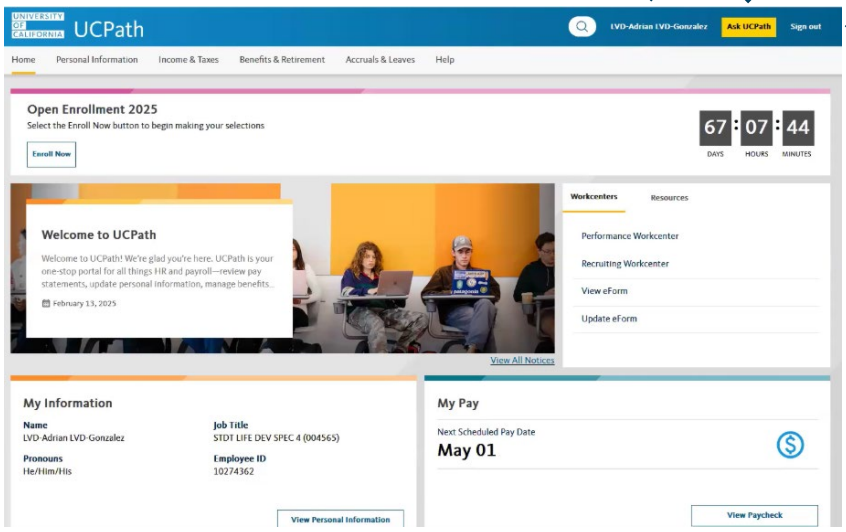
Task: Click Sign out
Action: point(806,26)
